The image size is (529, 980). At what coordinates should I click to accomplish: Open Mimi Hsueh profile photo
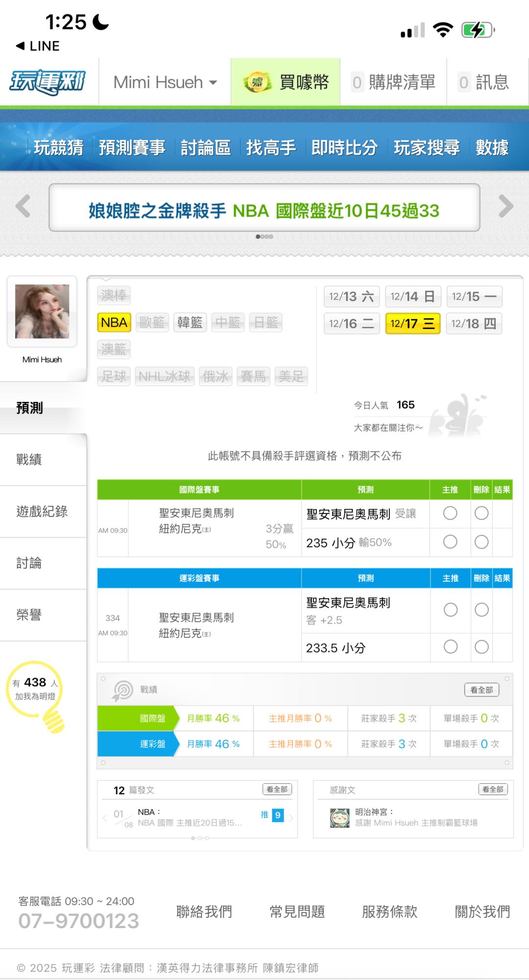click(x=42, y=311)
